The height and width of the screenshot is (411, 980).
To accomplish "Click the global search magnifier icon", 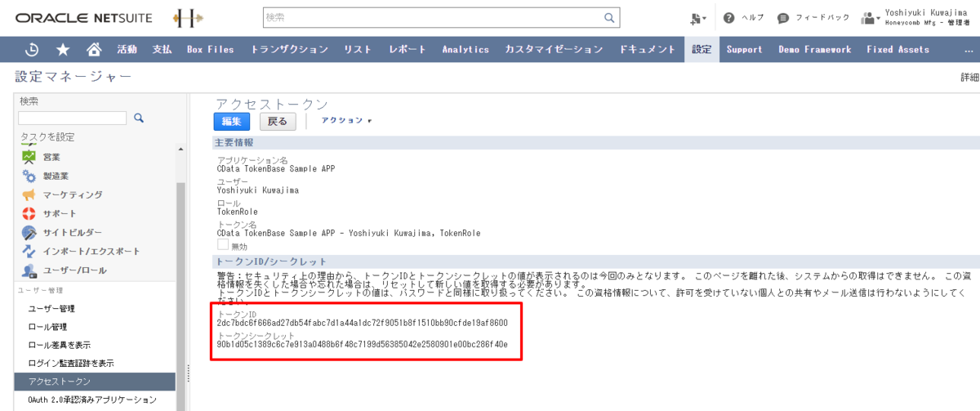I will (x=608, y=17).
